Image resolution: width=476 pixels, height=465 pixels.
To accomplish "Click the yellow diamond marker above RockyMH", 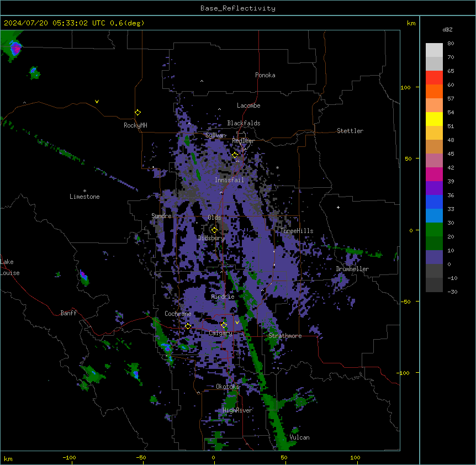I will click(138, 113).
